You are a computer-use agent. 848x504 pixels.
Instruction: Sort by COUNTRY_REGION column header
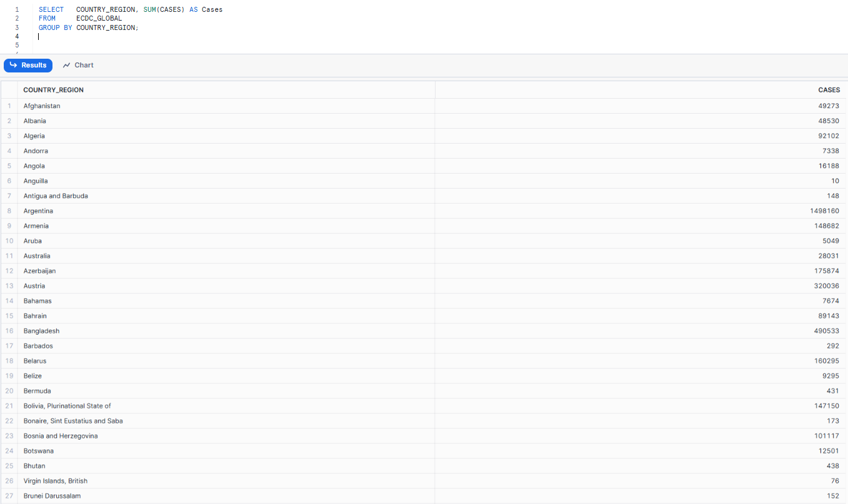54,90
